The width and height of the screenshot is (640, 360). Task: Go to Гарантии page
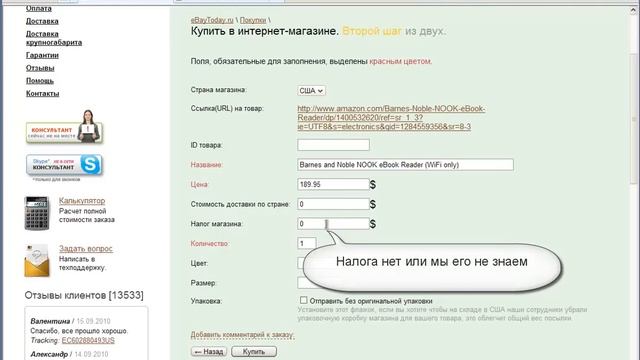pyautogui.click(x=42, y=55)
